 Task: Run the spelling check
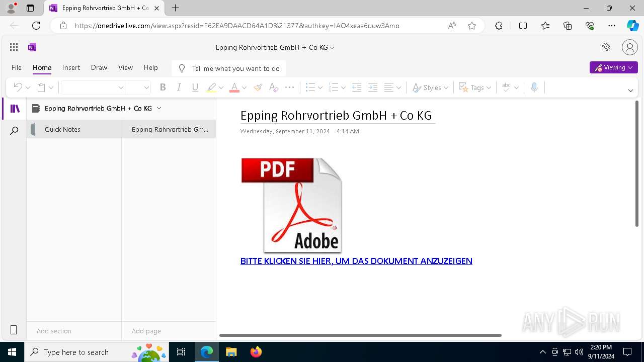506,87
